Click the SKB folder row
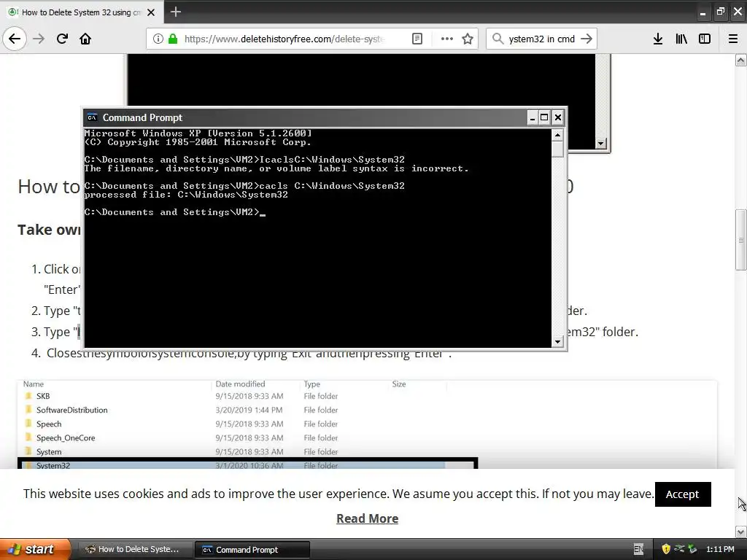Screen dimensions: 747x560 click(234, 396)
